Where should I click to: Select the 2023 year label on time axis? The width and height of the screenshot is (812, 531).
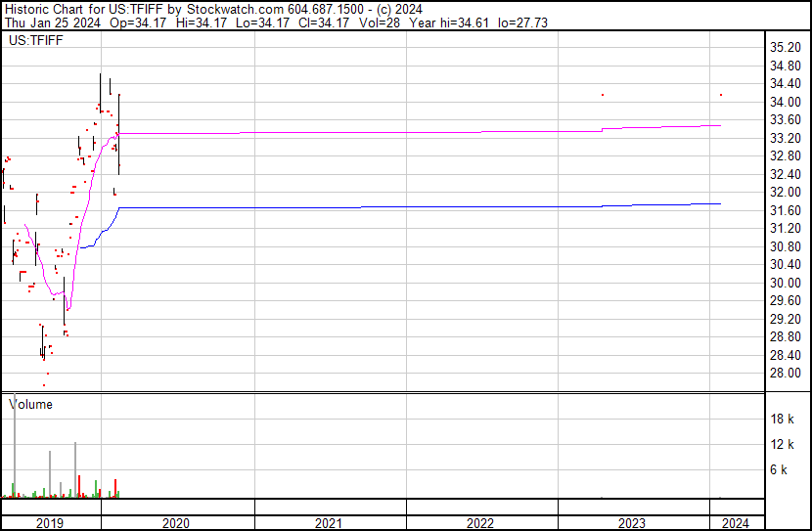tap(632, 523)
